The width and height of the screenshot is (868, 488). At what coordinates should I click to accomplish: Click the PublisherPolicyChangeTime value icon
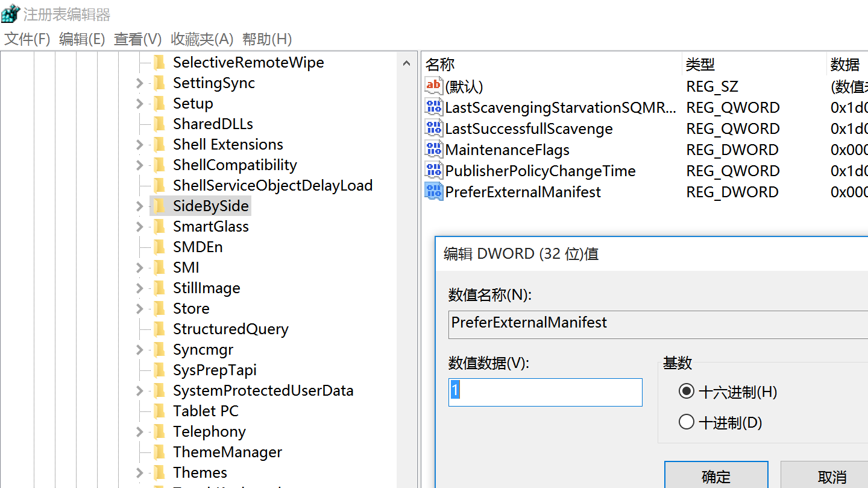point(433,171)
